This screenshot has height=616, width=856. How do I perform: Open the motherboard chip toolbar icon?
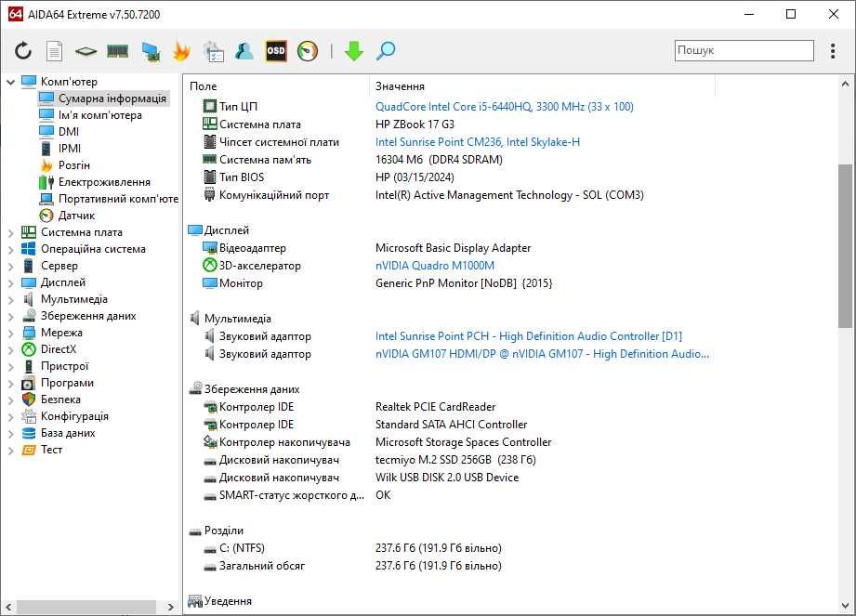coord(86,52)
